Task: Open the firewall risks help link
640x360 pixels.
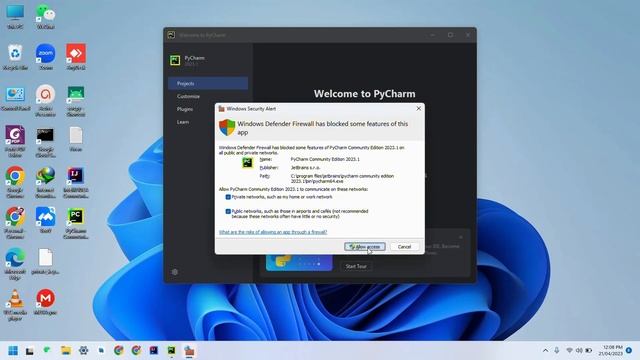Action: click(x=273, y=232)
